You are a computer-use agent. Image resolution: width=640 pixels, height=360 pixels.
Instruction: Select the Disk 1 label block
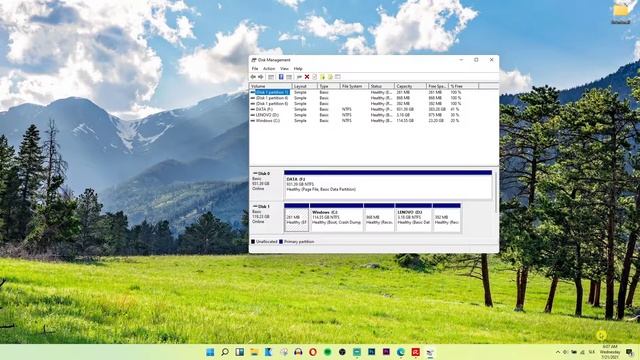coord(266,218)
